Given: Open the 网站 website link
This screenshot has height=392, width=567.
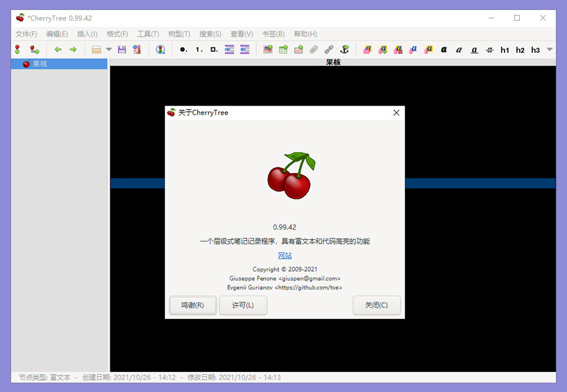Looking at the screenshot, I should tap(285, 255).
